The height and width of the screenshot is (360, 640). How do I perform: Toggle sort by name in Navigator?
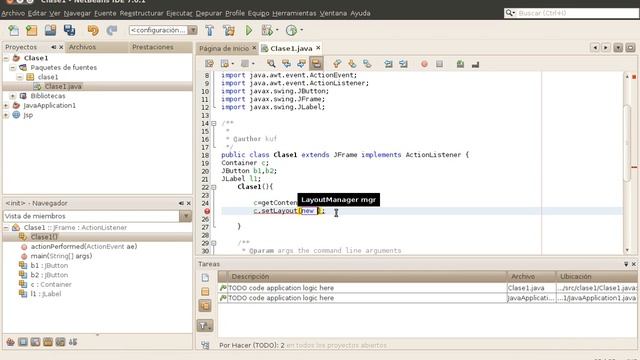point(73,342)
